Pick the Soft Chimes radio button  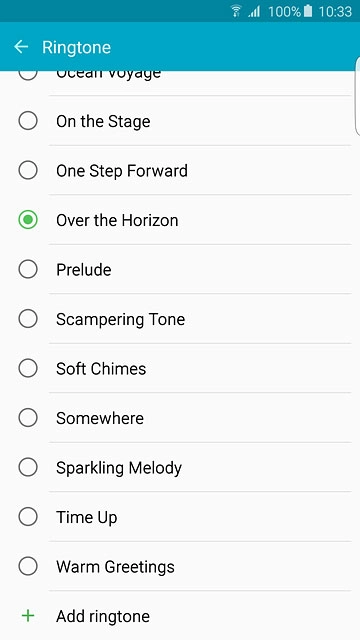point(28,368)
